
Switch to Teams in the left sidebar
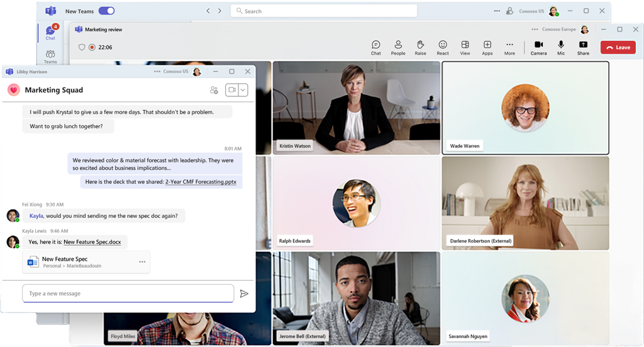[x=50, y=57]
